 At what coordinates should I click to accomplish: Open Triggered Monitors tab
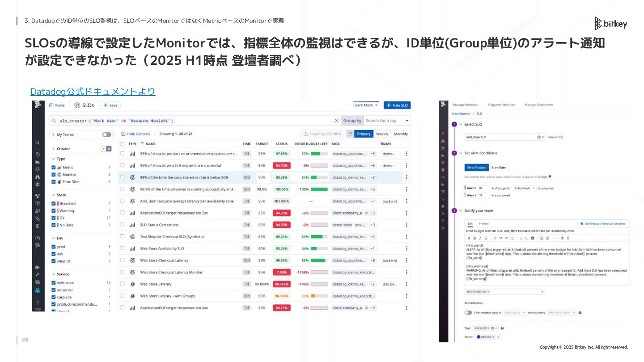[x=501, y=105]
